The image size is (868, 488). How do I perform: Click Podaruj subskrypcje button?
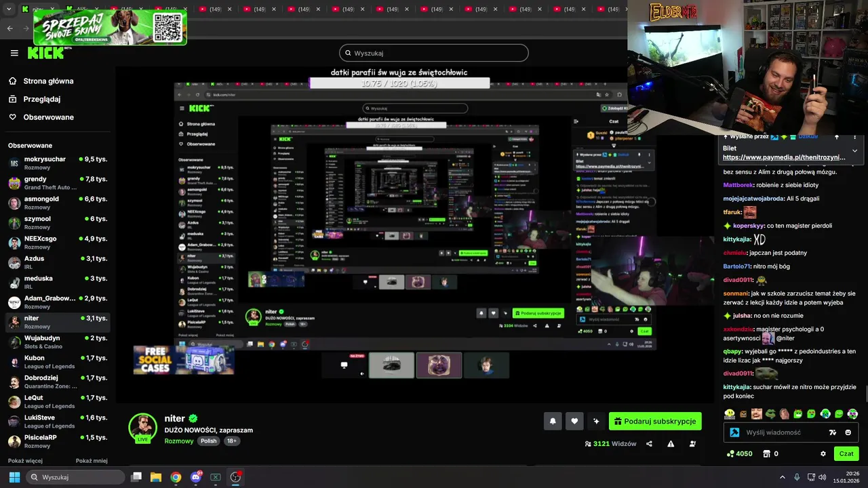pos(655,421)
